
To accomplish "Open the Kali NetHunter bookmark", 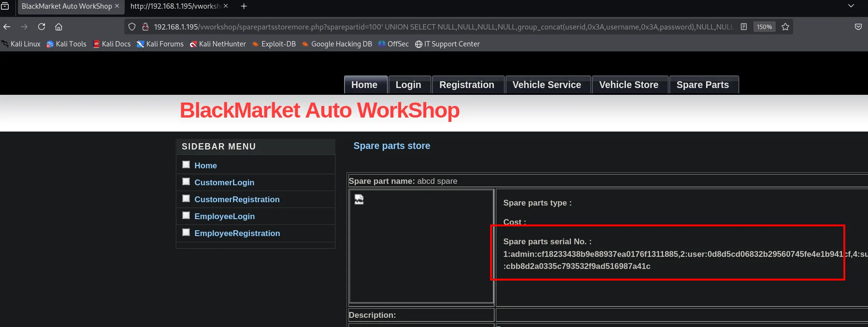I will coord(218,44).
